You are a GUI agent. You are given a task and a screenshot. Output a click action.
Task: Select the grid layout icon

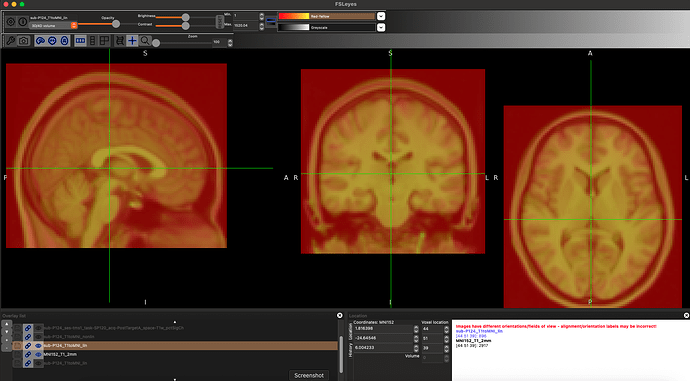pos(104,41)
